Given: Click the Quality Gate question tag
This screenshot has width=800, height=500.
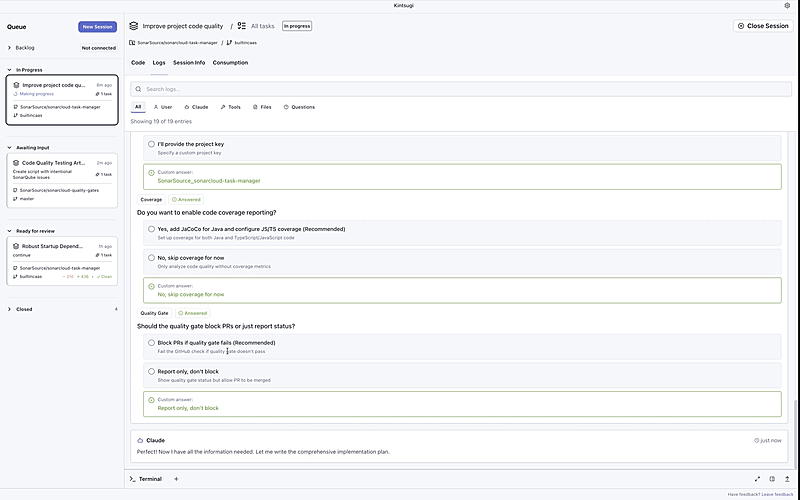Looking at the screenshot, I should coord(154,313).
